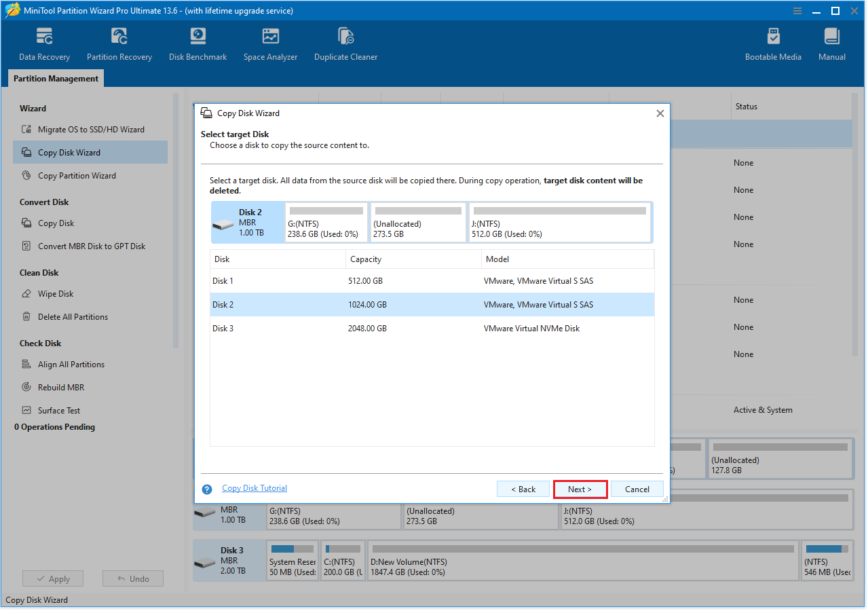The height and width of the screenshot is (611, 868).
Task: Click the help question mark icon in wizard
Action: click(208, 489)
